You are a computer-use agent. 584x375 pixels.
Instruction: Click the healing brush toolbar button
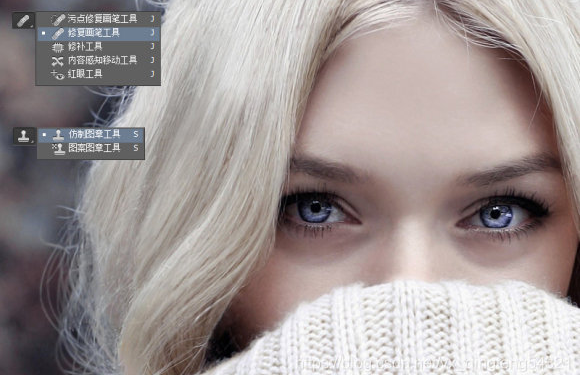tap(23, 20)
